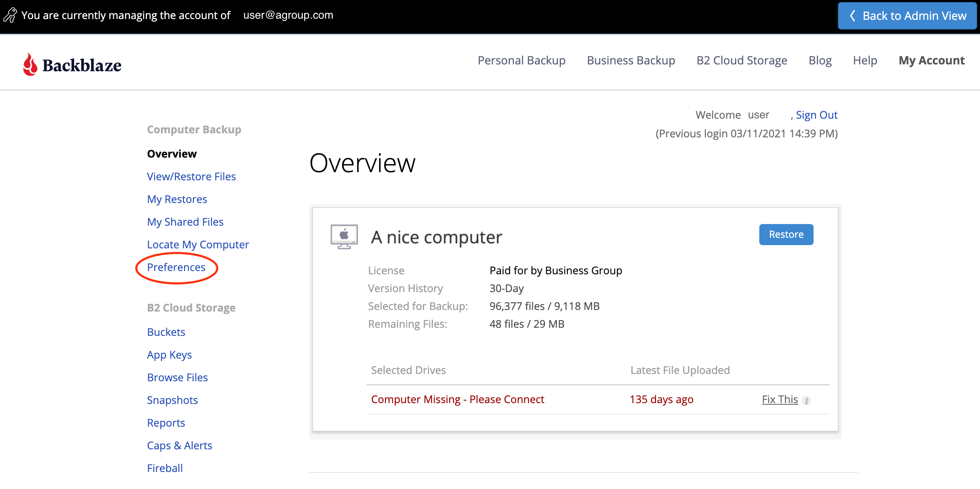Viewport: 980px width, 489px height.
Task: Visit the Blog from the top navigation
Action: [x=820, y=60]
